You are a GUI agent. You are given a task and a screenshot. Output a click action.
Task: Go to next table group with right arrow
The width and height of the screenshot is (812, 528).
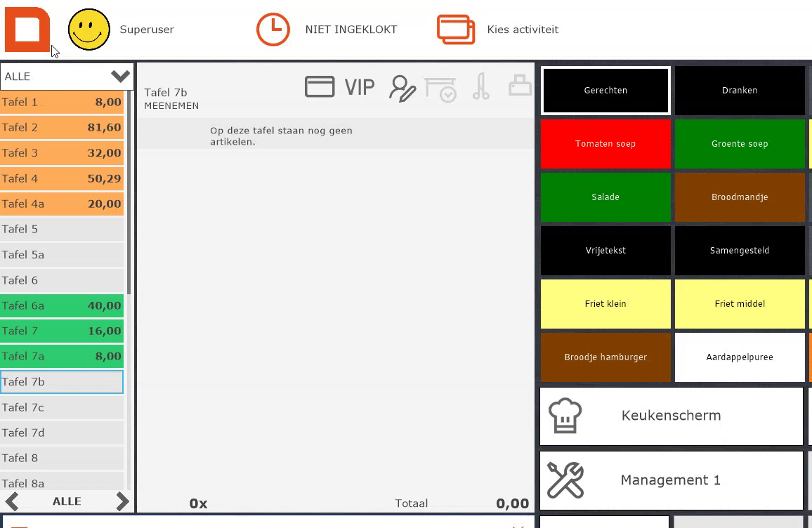click(x=123, y=501)
